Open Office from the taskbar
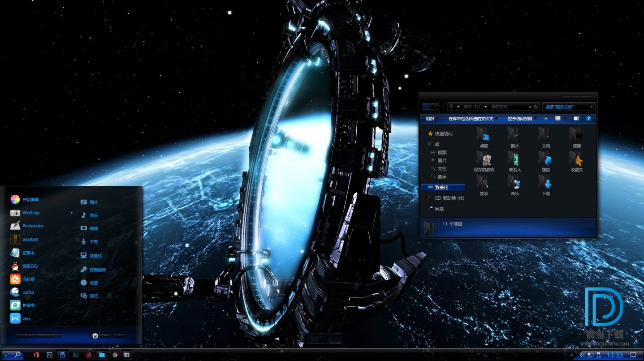The image size is (644, 361). (x=36, y=355)
